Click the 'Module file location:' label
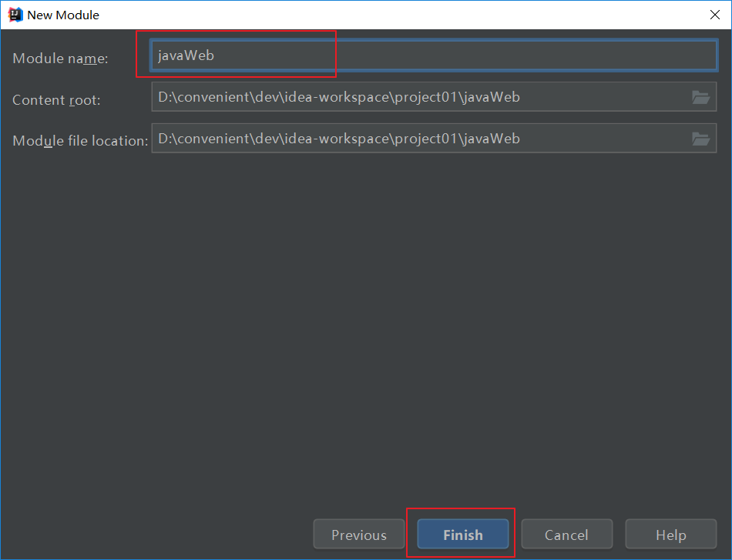The image size is (732, 560). (80, 140)
